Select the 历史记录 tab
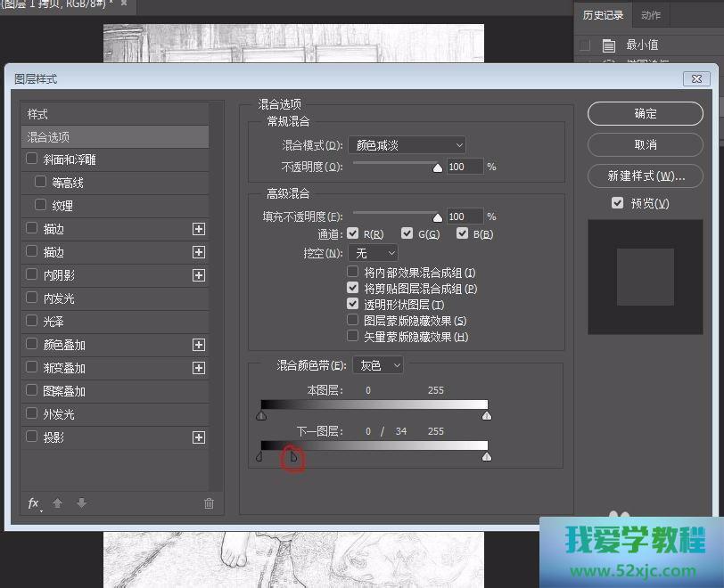 click(603, 15)
